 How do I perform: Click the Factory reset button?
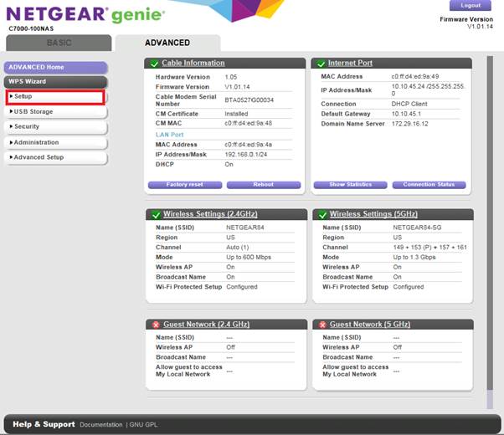click(x=185, y=185)
